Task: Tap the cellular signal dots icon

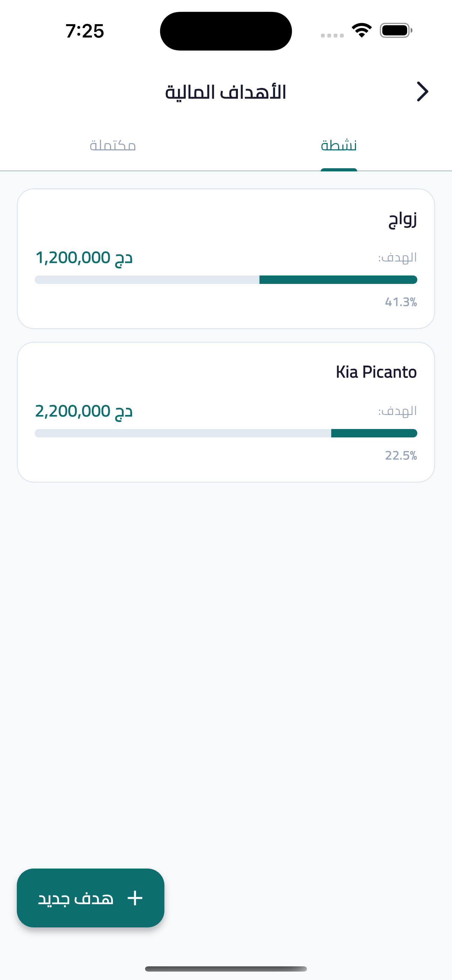Action: [332, 35]
